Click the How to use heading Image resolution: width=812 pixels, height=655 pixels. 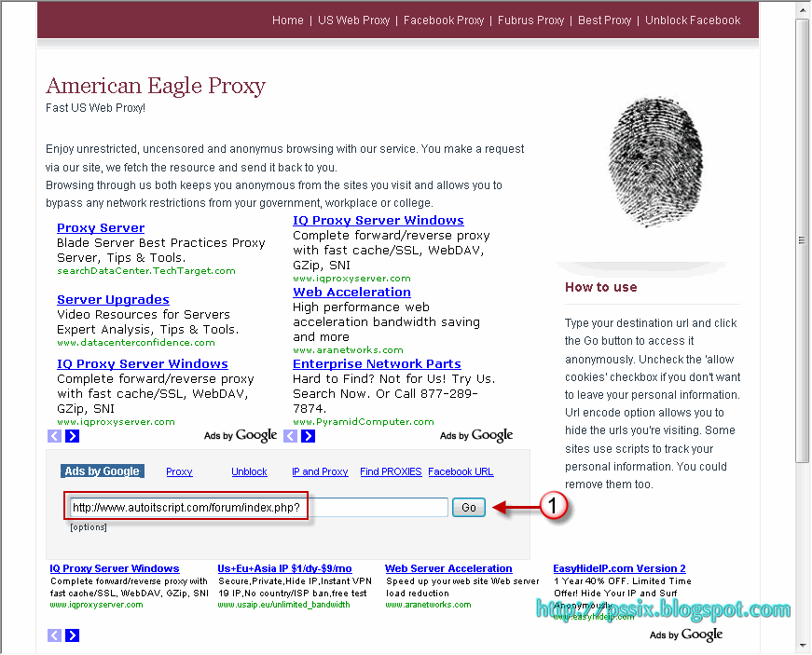click(600, 287)
